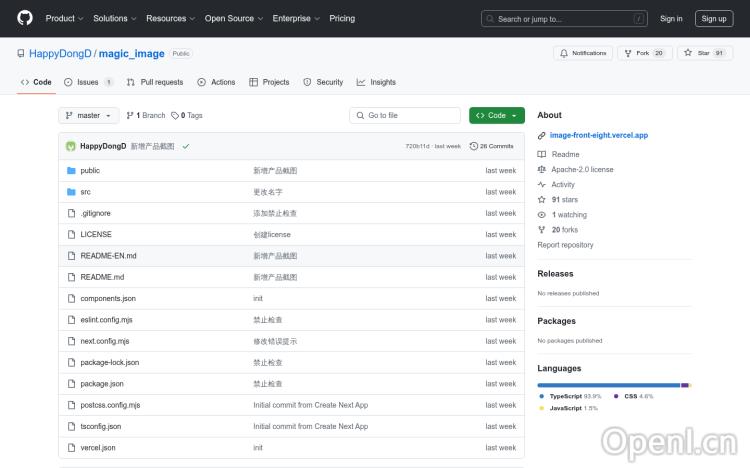Click the Go to file search field
This screenshot has width=750, height=468.
[x=404, y=115]
